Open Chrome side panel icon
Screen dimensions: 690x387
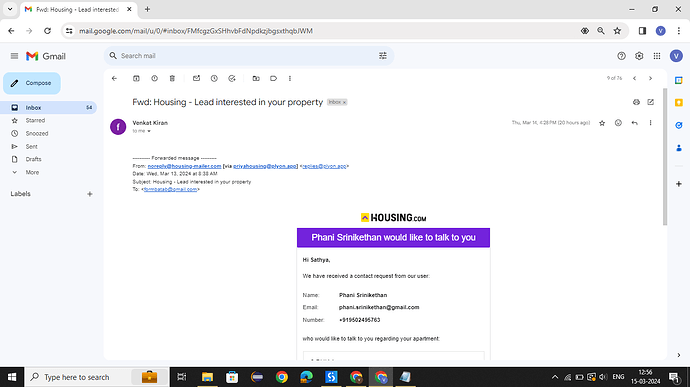(x=642, y=31)
